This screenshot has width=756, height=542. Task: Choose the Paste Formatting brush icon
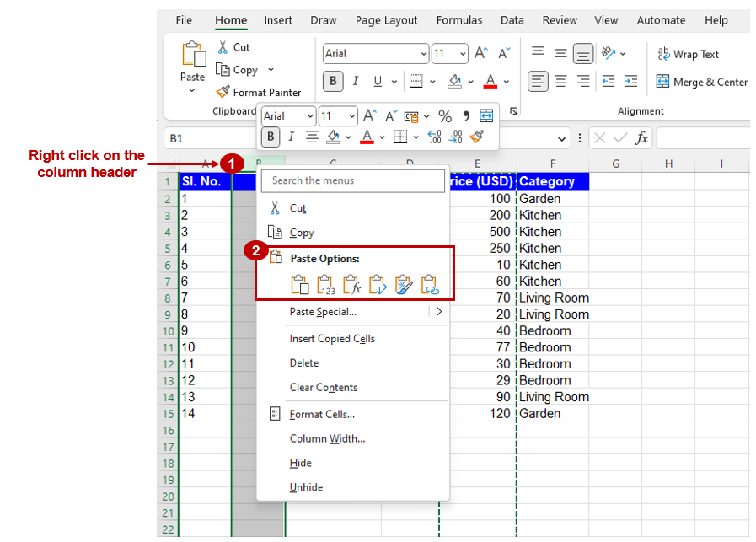pos(404,285)
